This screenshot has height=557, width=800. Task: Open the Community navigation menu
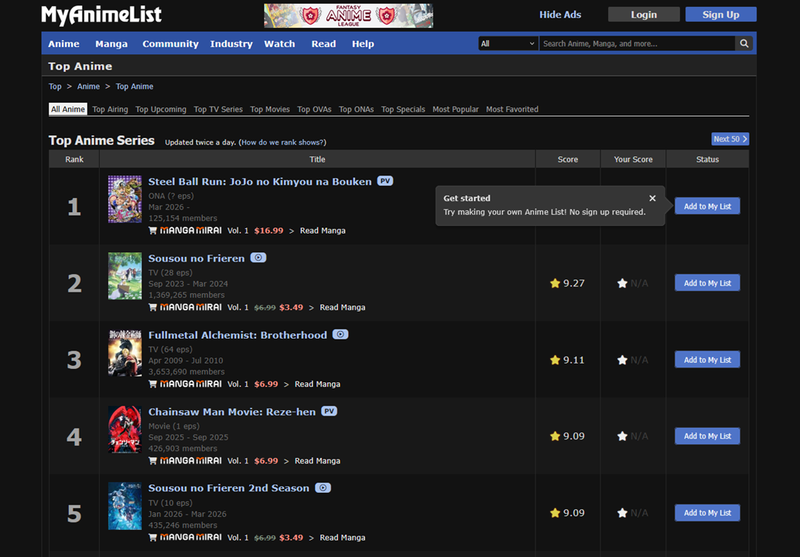pos(170,44)
